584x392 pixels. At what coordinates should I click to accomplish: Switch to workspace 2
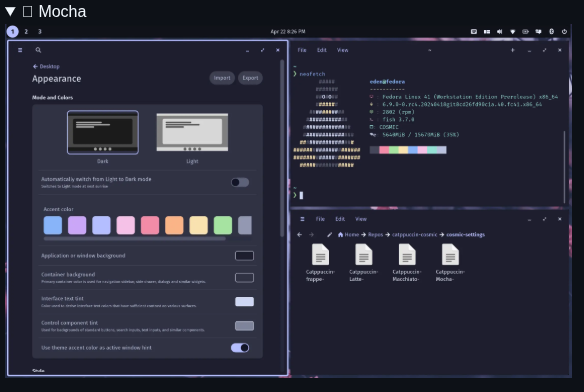tap(26, 32)
